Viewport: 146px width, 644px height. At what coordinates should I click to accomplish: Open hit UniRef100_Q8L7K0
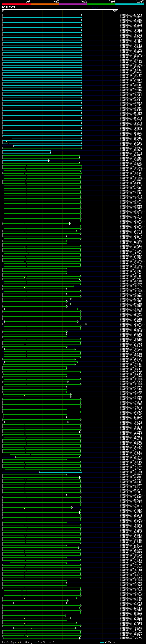click(131, 42)
